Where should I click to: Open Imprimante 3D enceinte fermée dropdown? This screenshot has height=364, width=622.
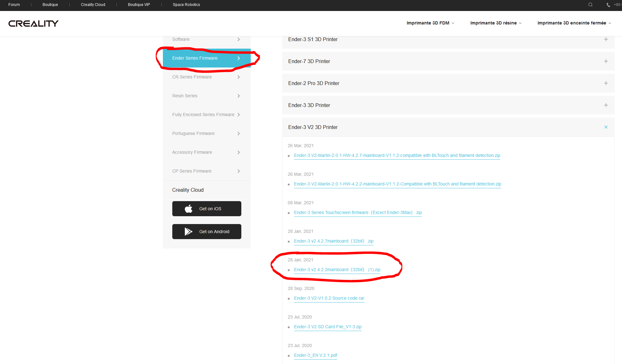[574, 23]
